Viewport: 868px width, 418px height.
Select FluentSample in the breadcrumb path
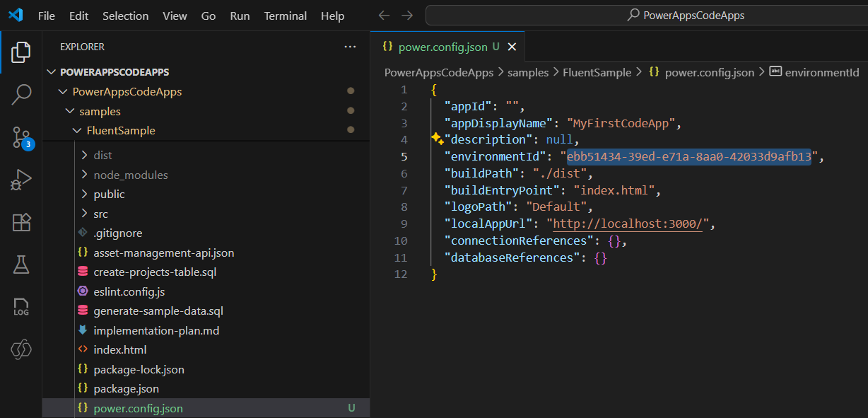tap(597, 72)
